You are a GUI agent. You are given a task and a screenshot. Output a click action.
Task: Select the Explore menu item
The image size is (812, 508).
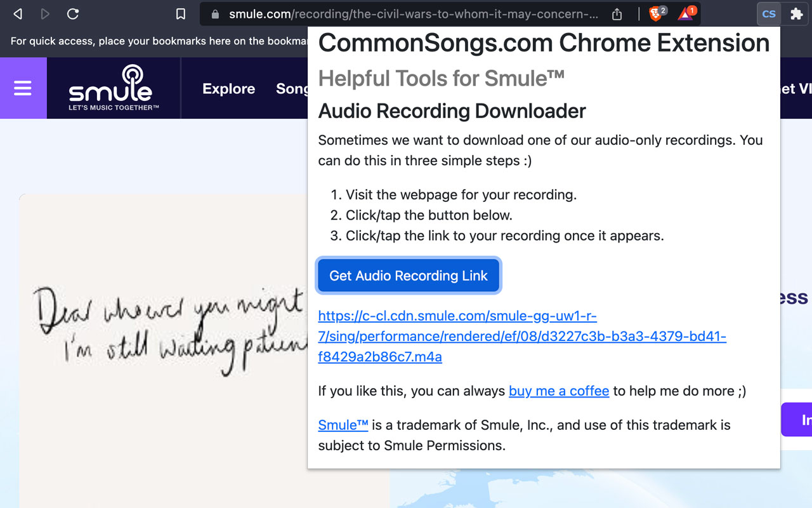click(228, 89)
